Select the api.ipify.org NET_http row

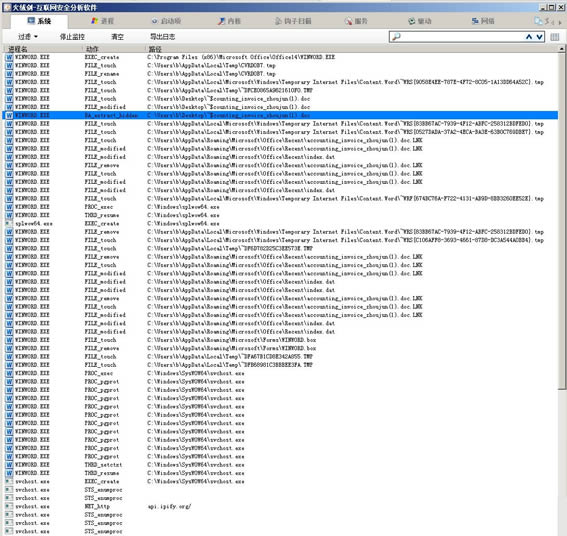pos(280,506)
